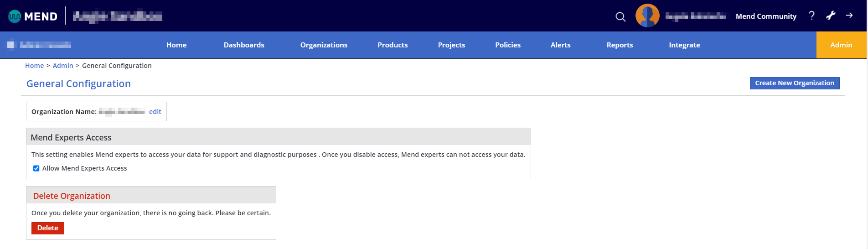Click the logout arrow icon
Image resolution: width=868 pixels, height=249 pixels.
[849, 16]
